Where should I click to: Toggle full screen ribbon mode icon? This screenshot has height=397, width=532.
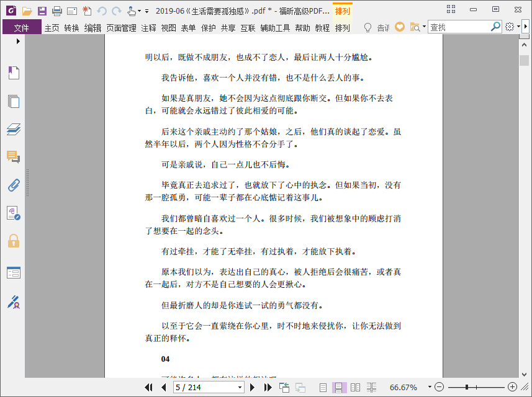click(451, 9)
